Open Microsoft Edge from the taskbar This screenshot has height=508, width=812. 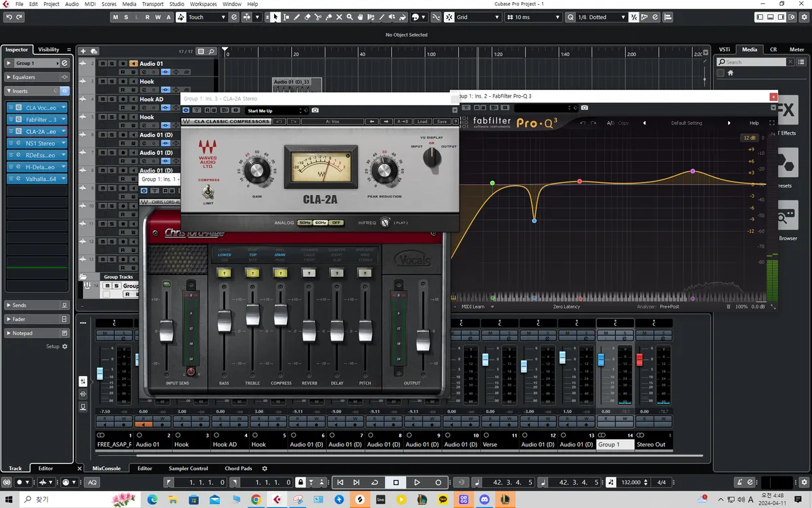coord(152,500)
